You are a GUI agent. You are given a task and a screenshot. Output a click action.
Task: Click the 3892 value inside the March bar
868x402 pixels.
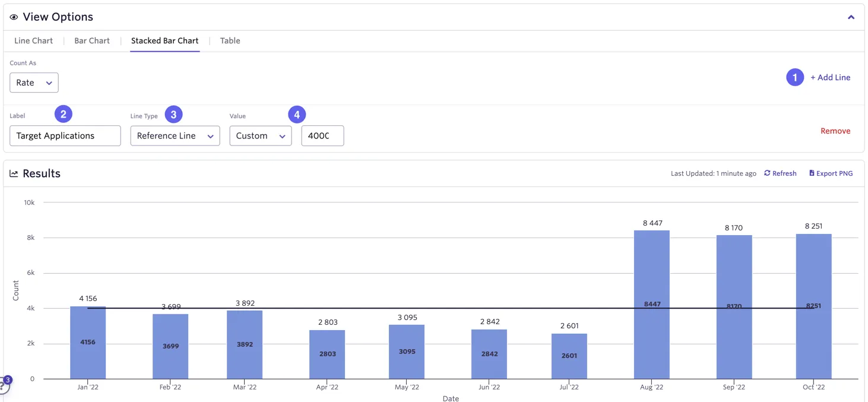pos(245,344)
